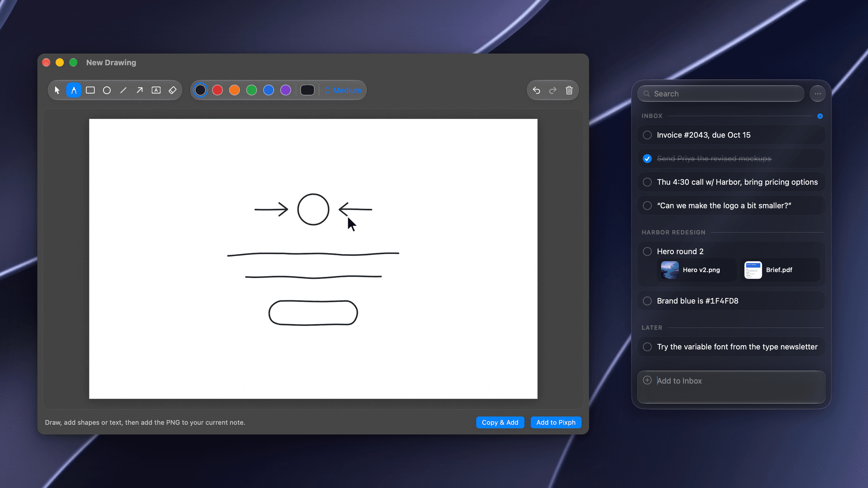Check off Invoice #2043 task
This screenshot has height=488, width=868.
[x=647, y=135]
